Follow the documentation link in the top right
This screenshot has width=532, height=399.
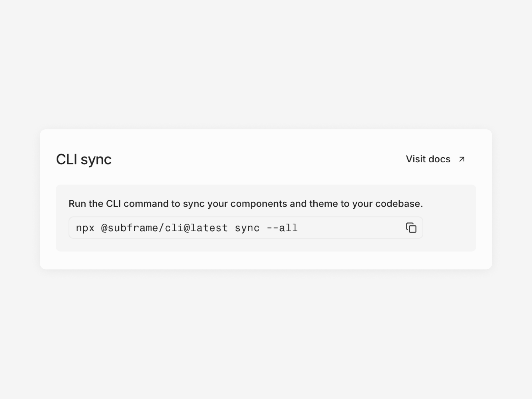tap(428, 159)
